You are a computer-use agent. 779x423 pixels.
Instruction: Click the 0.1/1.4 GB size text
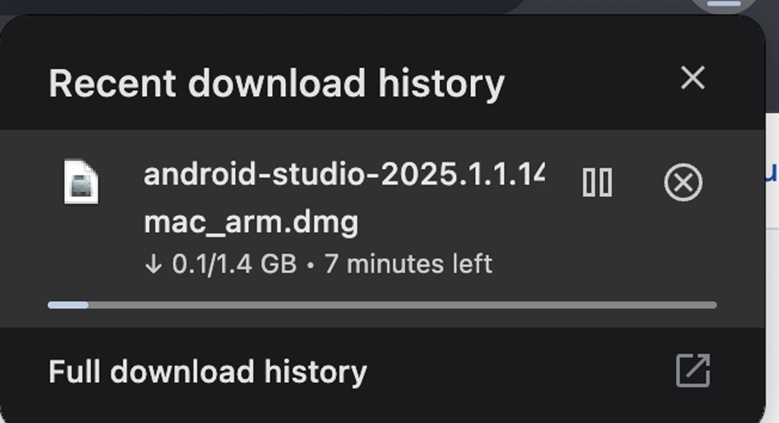click(234, 265)
